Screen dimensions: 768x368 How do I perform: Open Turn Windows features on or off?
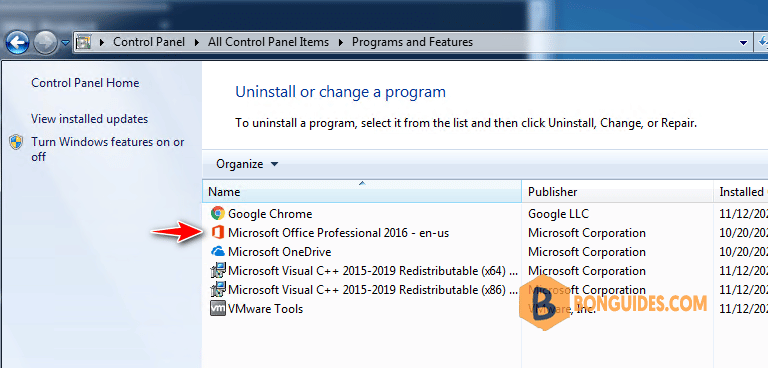pos(108,149)
